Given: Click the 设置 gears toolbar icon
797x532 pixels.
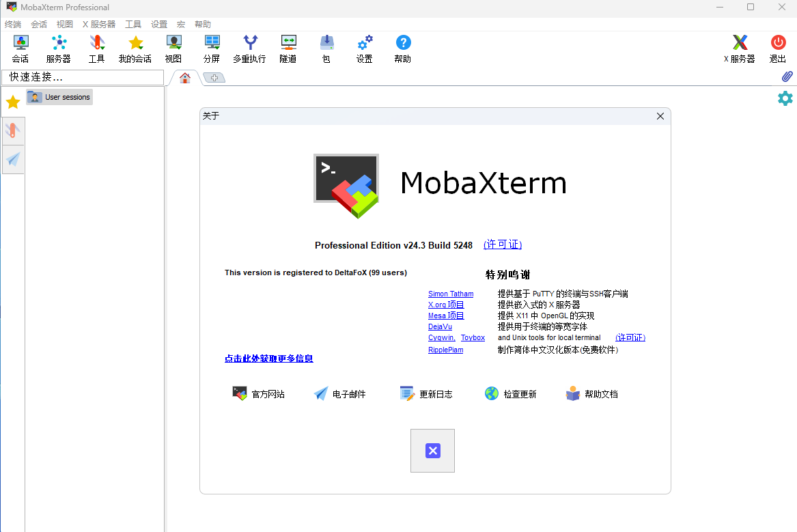Looking at the screenshot, I should pos(365,48).
